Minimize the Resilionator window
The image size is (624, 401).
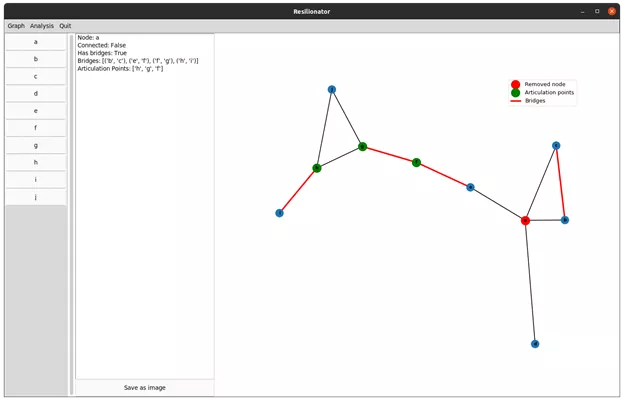(583, 12)
